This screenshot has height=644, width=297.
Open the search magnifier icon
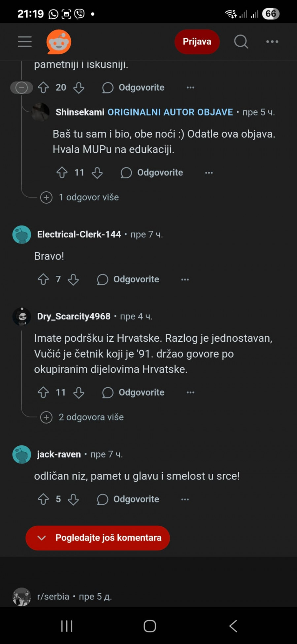click(241, 42)
